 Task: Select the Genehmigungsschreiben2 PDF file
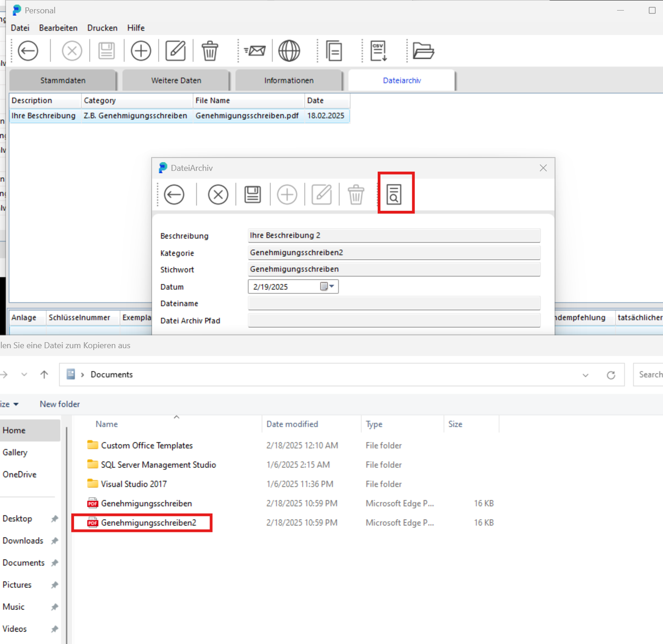[x=148, y=523]
